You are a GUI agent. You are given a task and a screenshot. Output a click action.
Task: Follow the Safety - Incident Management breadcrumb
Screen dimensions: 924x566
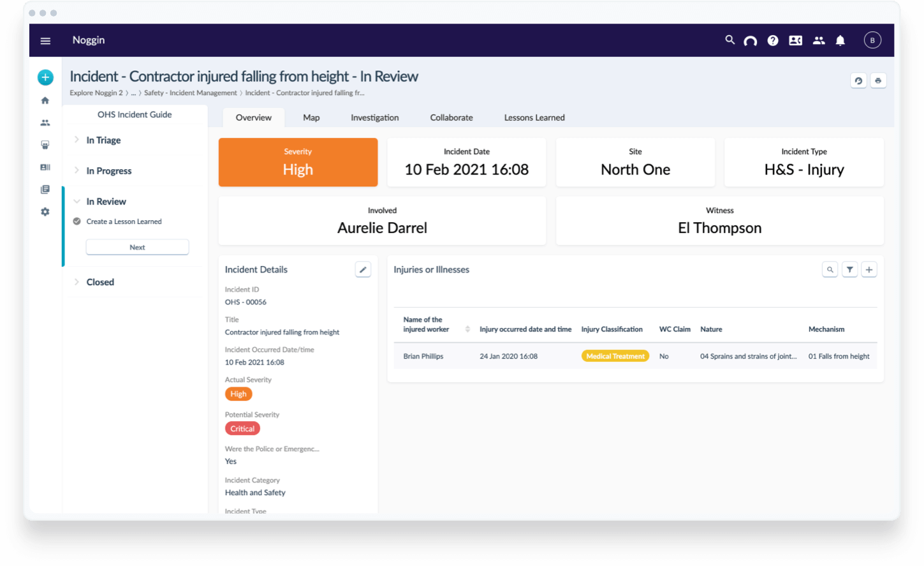tap(190, 93)
